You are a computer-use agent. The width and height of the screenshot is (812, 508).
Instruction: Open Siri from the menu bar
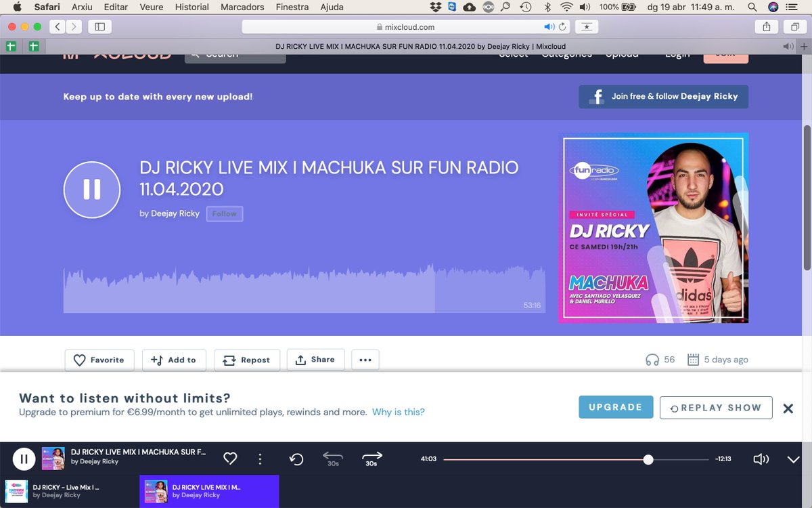pyautogui.click(x=773, y=7)
